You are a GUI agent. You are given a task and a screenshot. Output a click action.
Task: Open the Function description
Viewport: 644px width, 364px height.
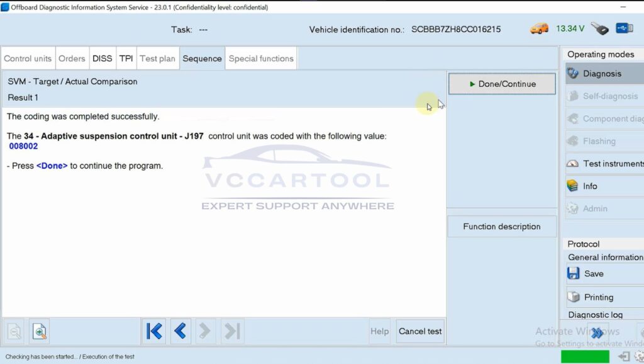[x=501, y=227]
